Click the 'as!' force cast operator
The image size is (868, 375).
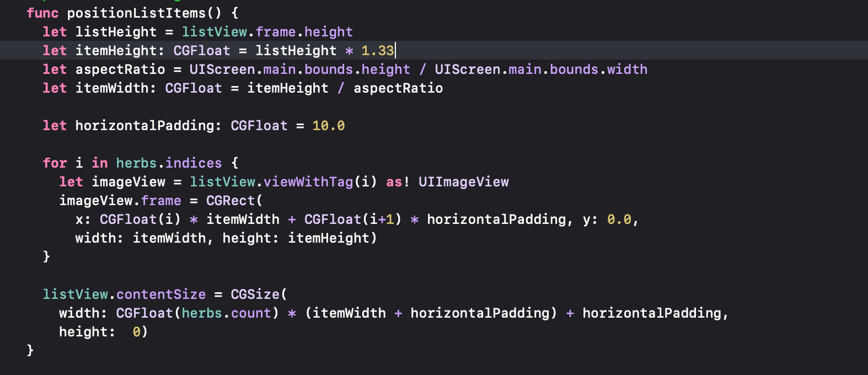398,182
